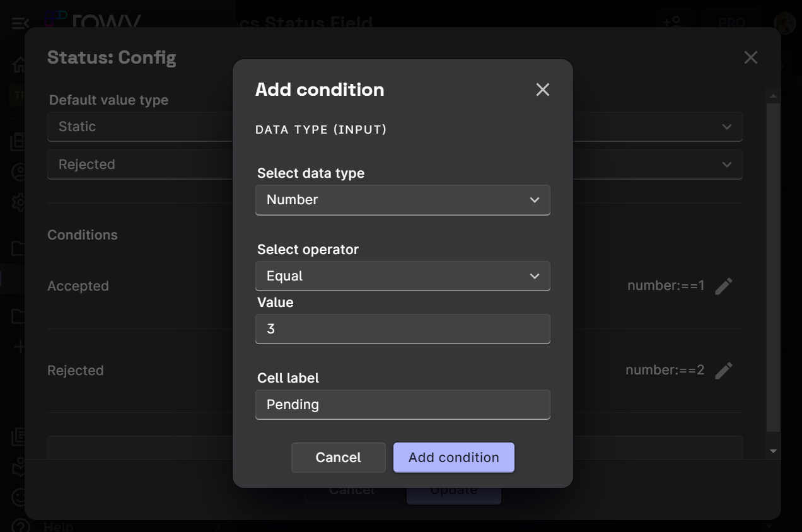The image size is (802, 532).
Task: Click the add user icon in header
Action: pos(672,22)
